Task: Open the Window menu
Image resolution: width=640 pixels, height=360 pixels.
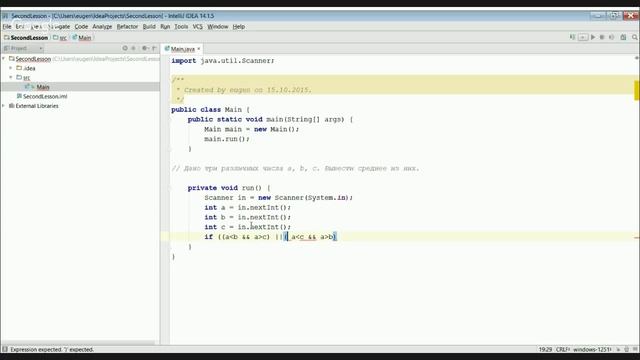Action: coord(218,27)
